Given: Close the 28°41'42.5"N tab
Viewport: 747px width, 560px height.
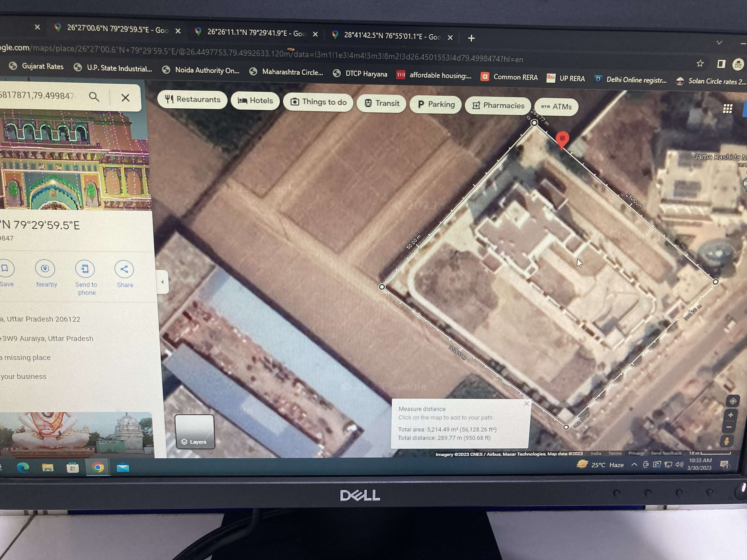Looking at the screenshot, I should (450, 37).
